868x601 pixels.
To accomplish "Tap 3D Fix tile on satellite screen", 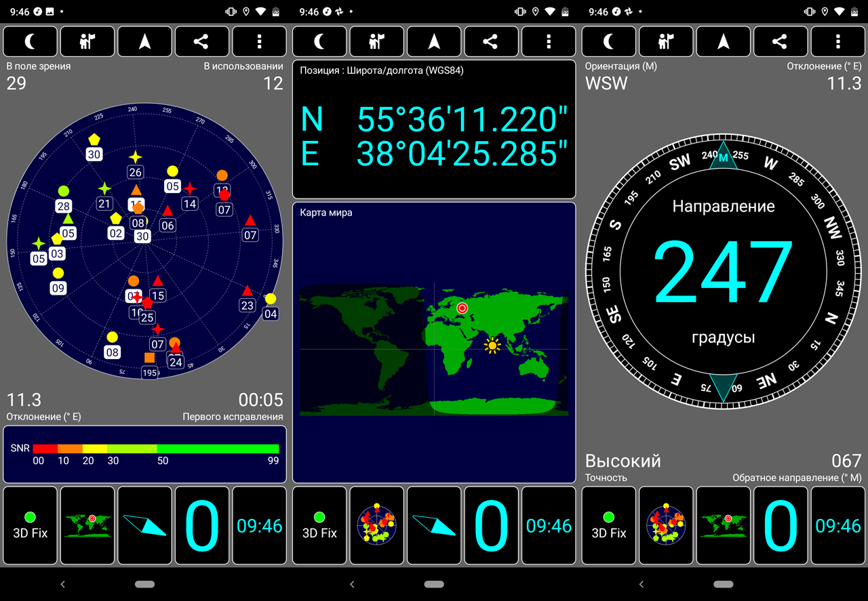I will (30, 525).
